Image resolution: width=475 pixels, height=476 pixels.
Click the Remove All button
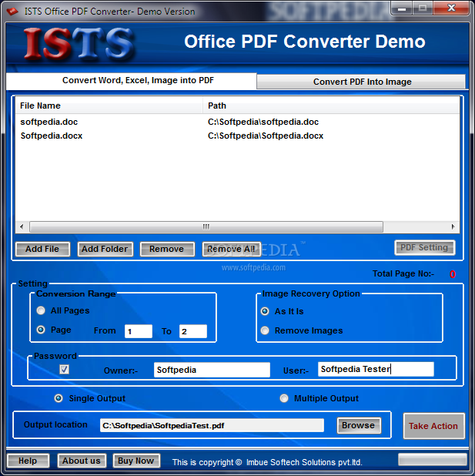coord(231,250)
